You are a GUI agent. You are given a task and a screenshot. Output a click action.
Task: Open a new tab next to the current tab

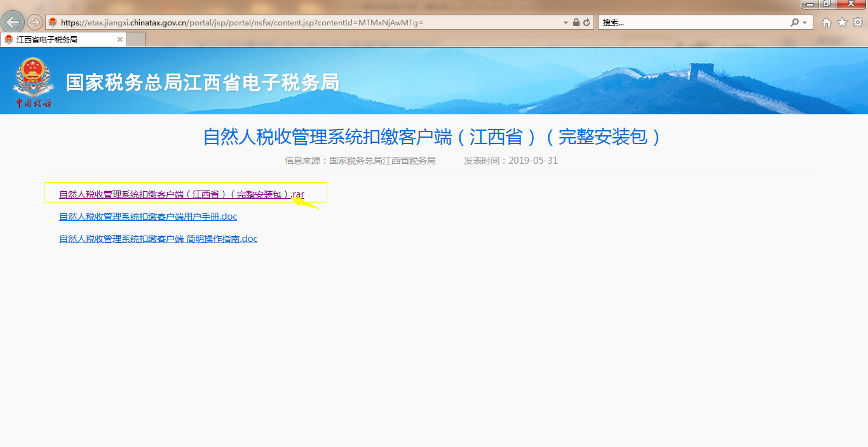[x=135, y=39]
